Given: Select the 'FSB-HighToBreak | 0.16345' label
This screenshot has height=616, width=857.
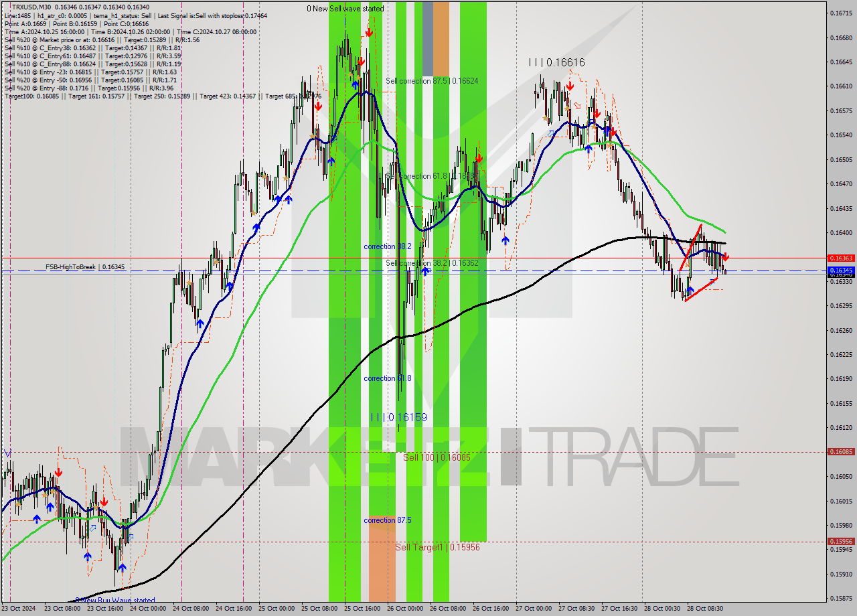Looking at the screenshot, I should coord(85,267).
